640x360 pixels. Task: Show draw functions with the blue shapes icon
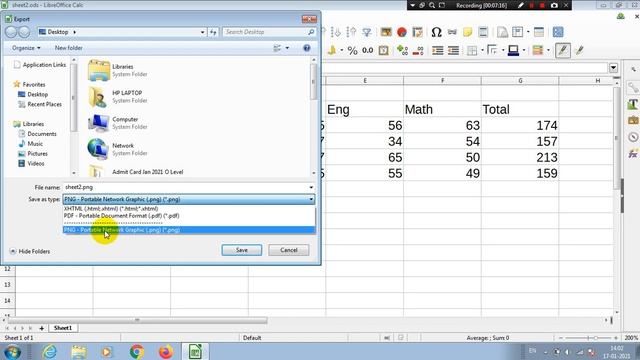[x=558, y=32]
